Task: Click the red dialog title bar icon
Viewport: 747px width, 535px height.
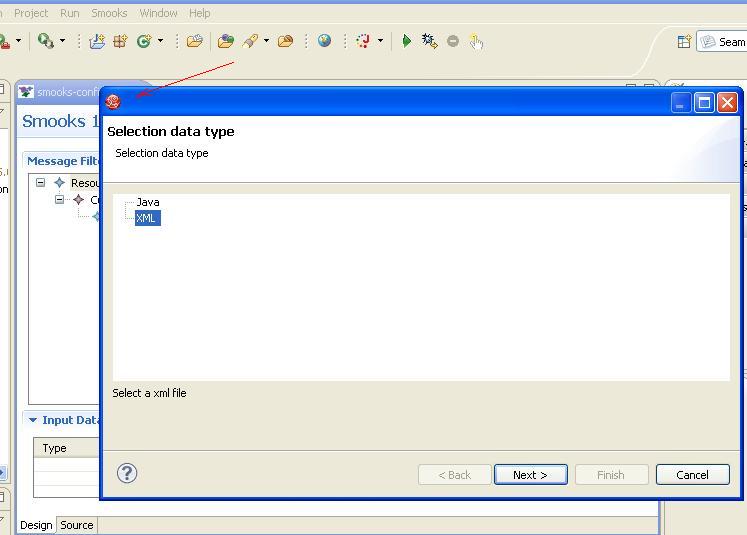Action: tap(113, 101)
